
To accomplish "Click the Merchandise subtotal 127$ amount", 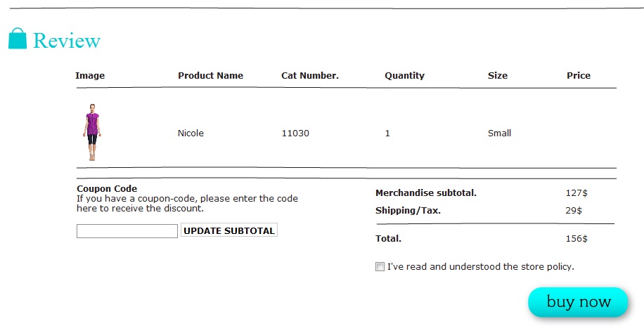I will [577, 193].
